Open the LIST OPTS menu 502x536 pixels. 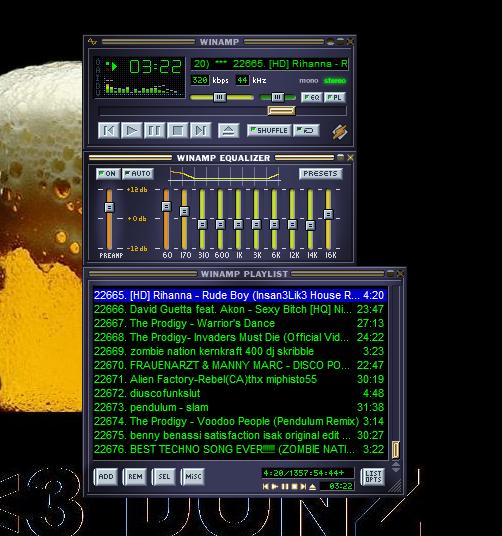click(373, 476)
